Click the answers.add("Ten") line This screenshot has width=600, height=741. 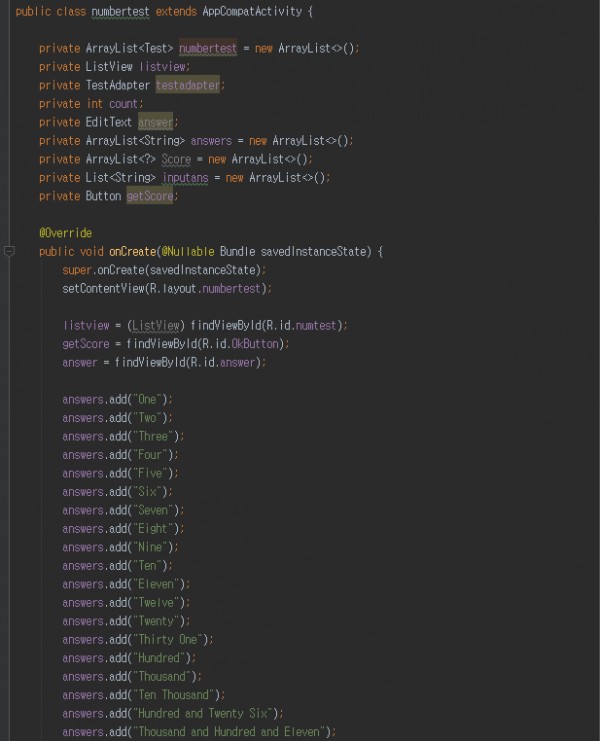coord(117,566)
